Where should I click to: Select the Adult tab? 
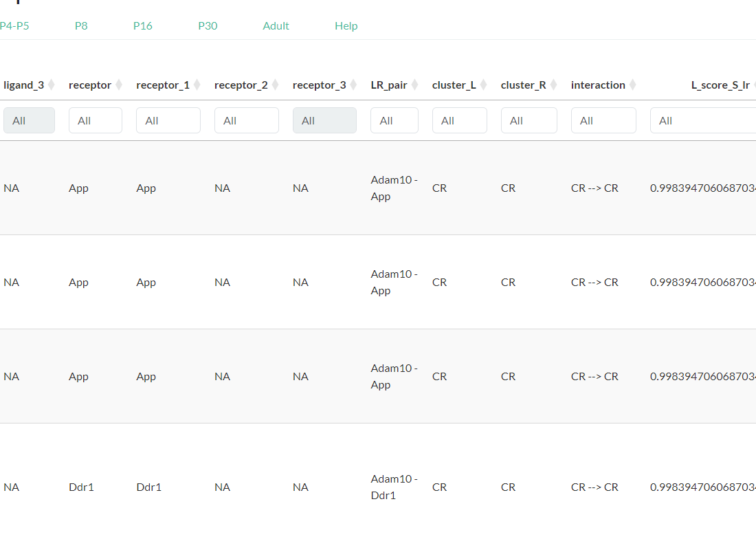[276, 26]
